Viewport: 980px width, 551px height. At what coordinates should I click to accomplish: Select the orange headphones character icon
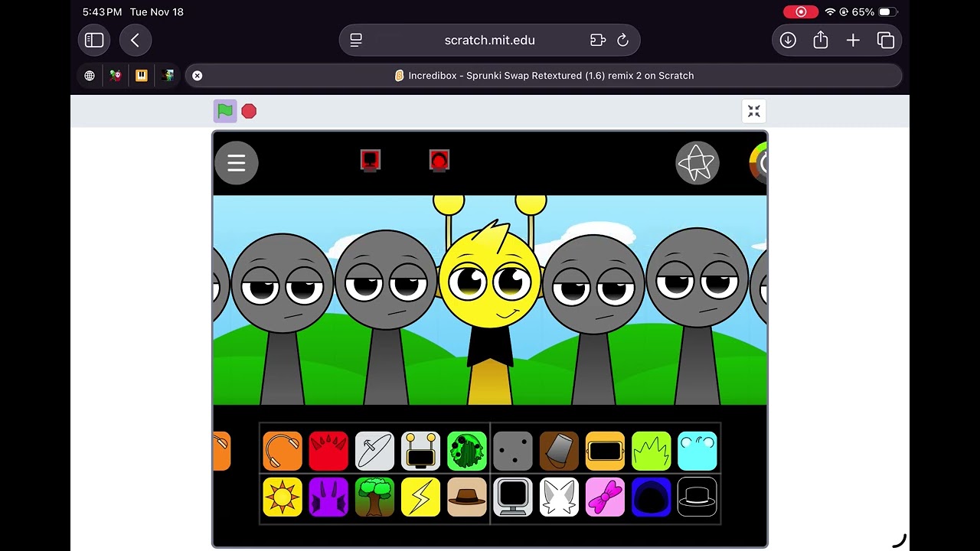(x=283, y=451)
